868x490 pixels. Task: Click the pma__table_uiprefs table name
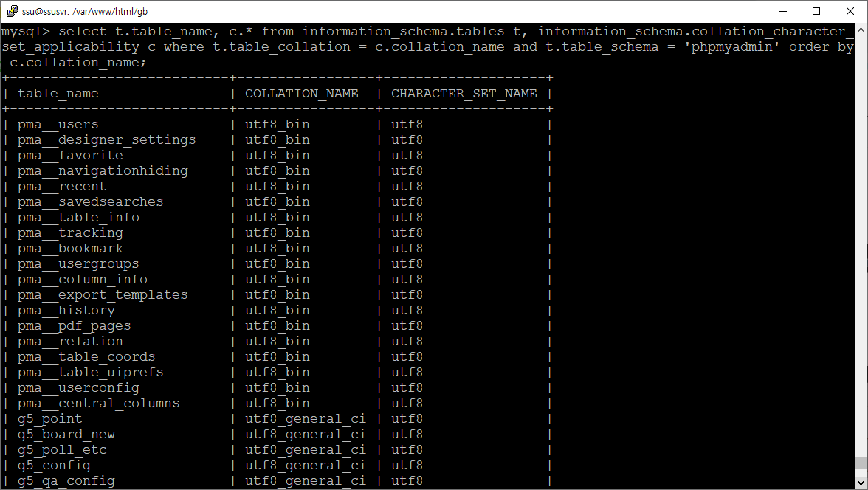coord(91,373)
